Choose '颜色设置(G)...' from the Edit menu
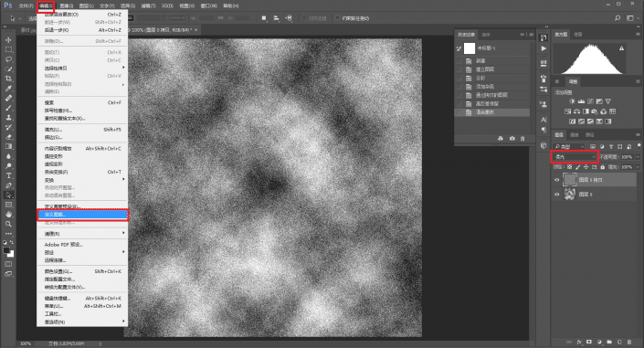This screenshot has height=348, width=644. pos(82,271)
